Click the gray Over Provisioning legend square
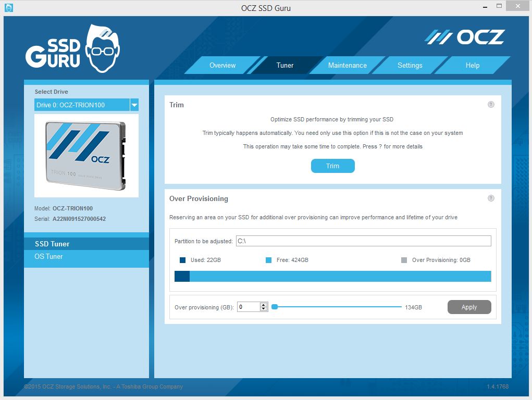This screenshot has height=400, width=532. point(404,260)
